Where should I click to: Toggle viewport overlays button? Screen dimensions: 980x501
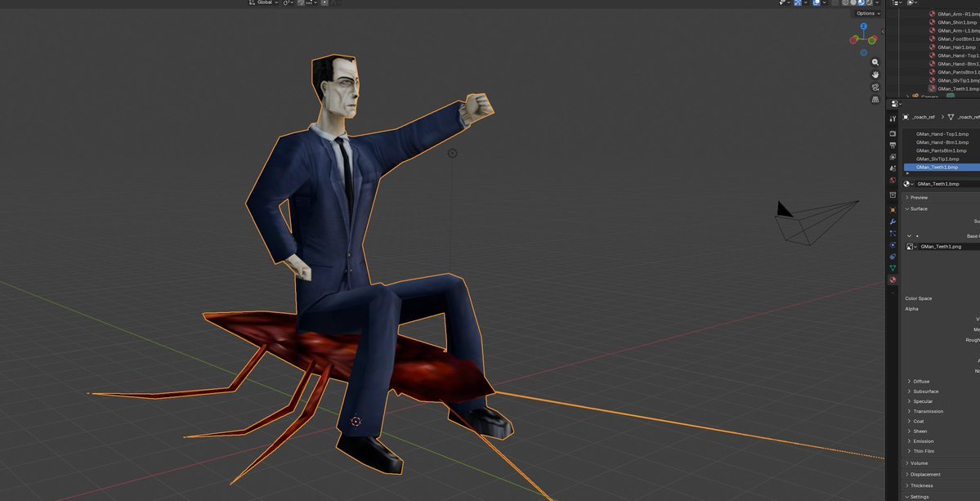tap(817, 2)
